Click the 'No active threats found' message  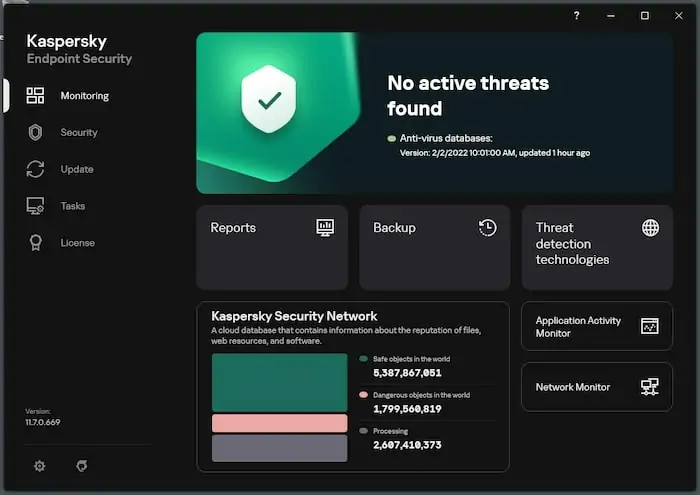tap(468, 96)
